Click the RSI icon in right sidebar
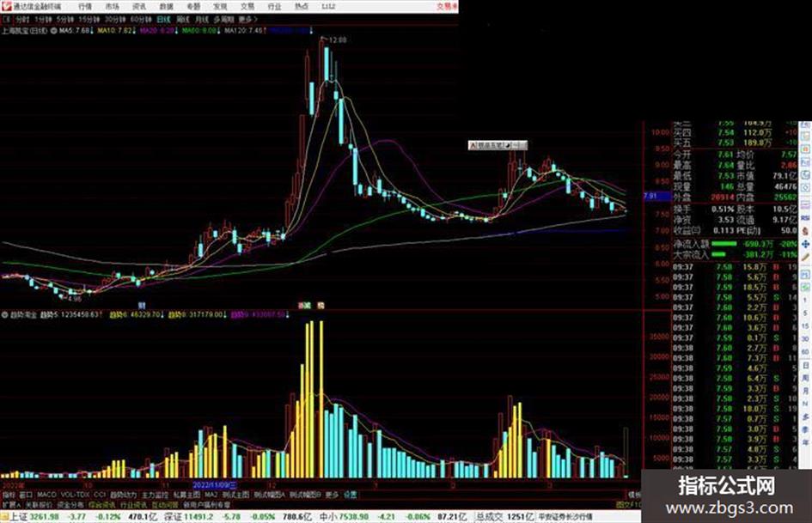 click(x=805, y=218)
